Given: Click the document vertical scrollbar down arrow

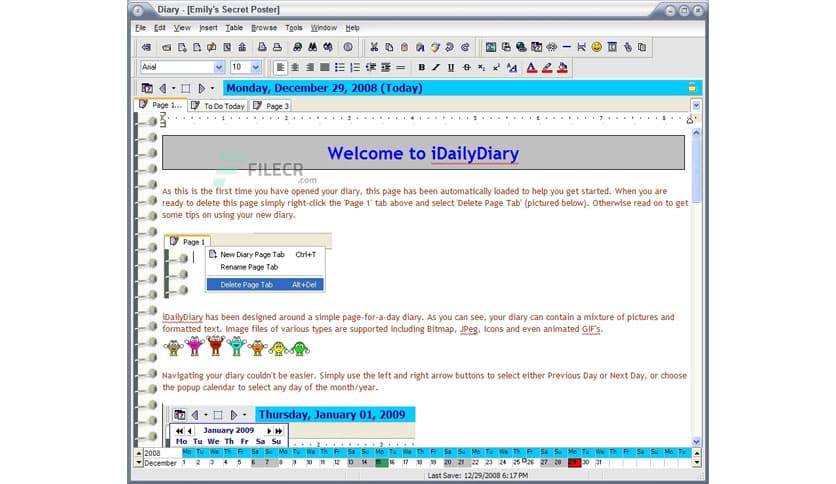Looking at the screenshot, I should click(696, 441).
